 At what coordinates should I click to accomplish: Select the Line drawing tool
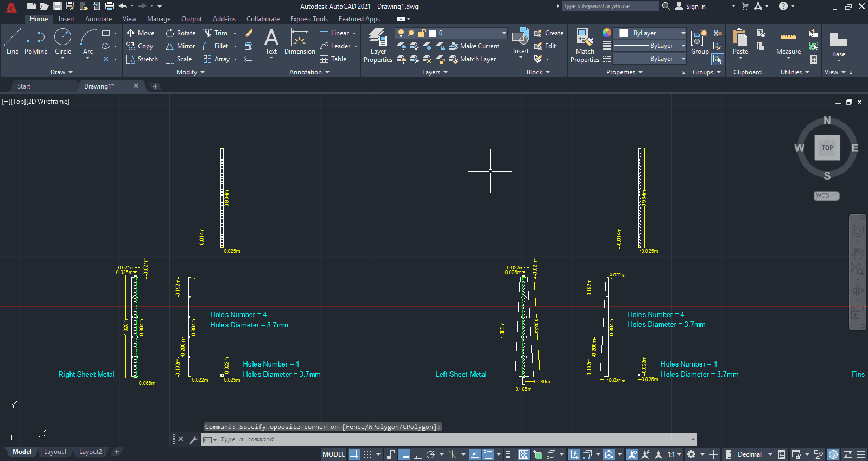tap(12, 42)
